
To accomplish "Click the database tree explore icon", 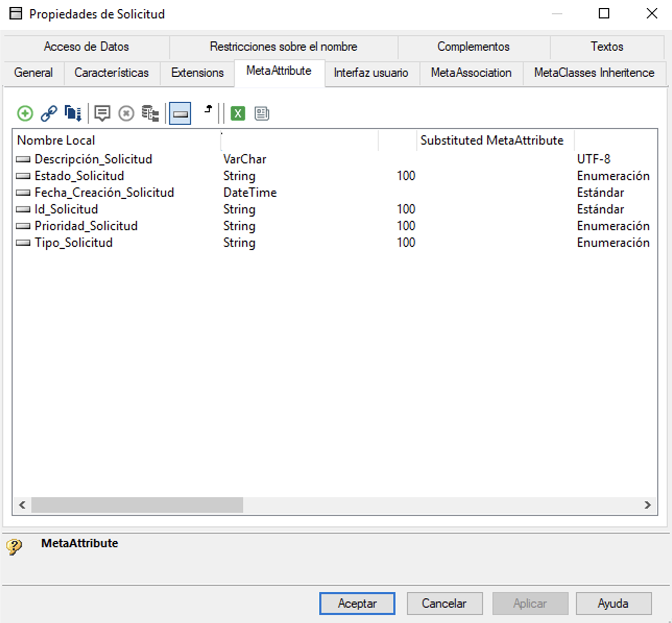I will [150, 113].
